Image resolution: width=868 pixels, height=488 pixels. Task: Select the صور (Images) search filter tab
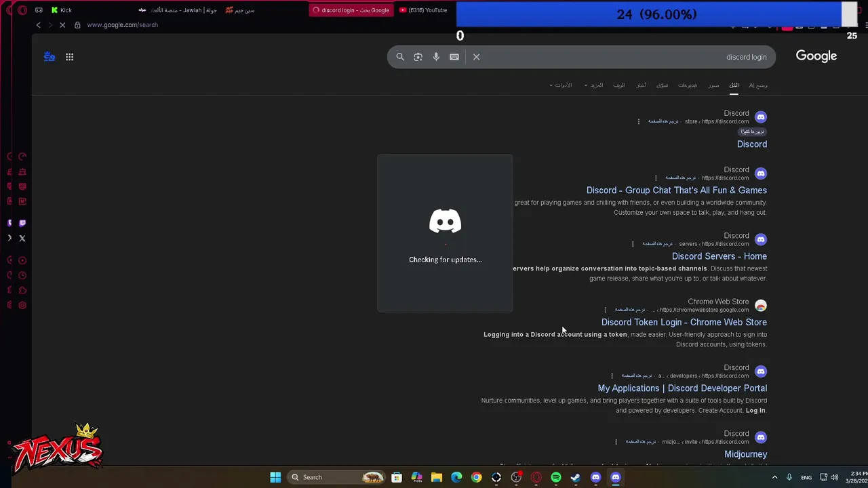(x=713, y=85)
